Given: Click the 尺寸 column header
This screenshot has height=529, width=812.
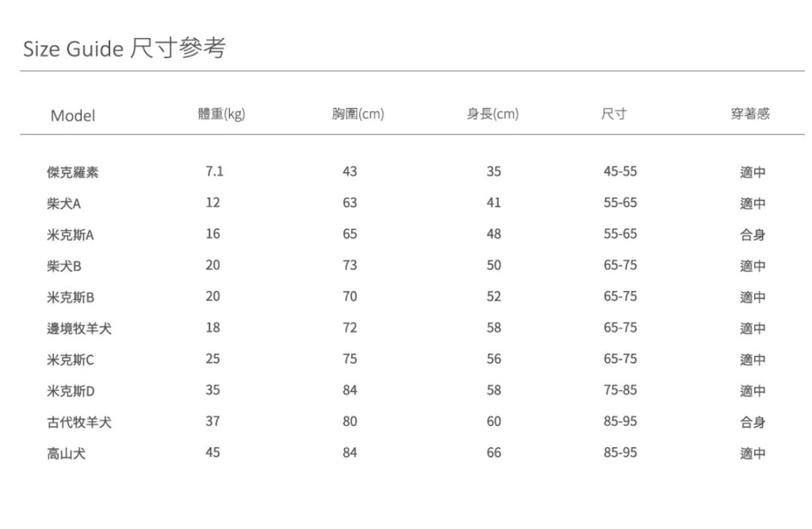Looking at the screenshot, I should click(x=614, y=115).
